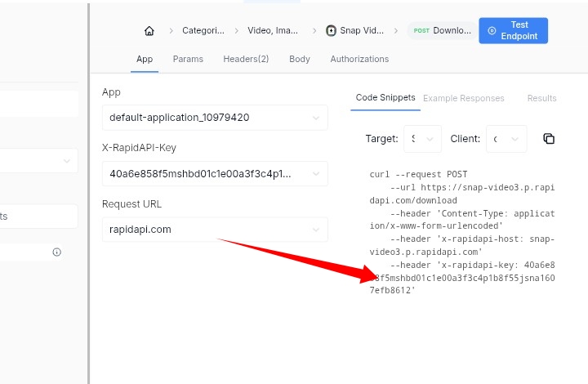The width and height of the screenshot is (588, 384).
Task: Open the Categories breadcrumb link
Action: 203,31
